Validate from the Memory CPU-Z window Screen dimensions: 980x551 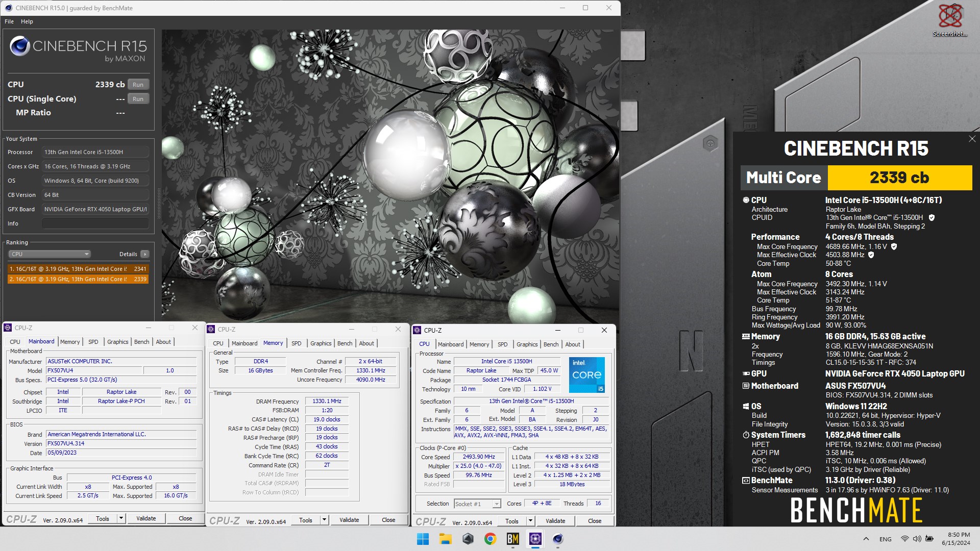click(x=349, y=520)
